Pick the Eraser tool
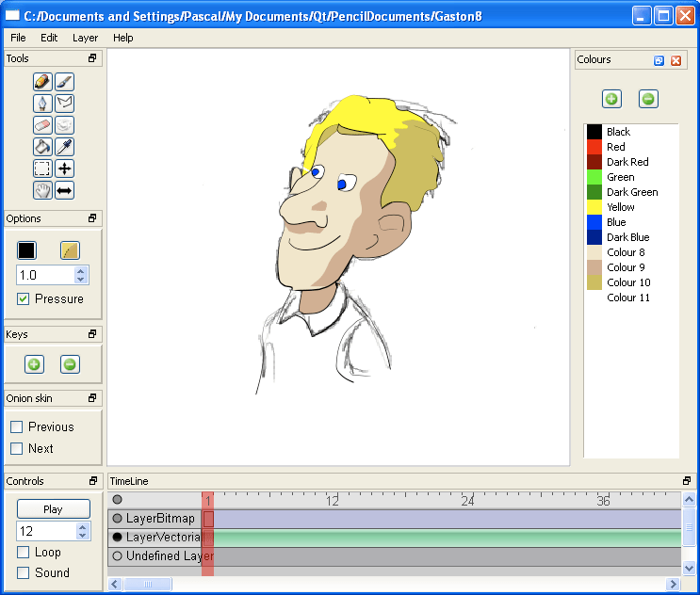700x595 pixels. click(42, 125)
